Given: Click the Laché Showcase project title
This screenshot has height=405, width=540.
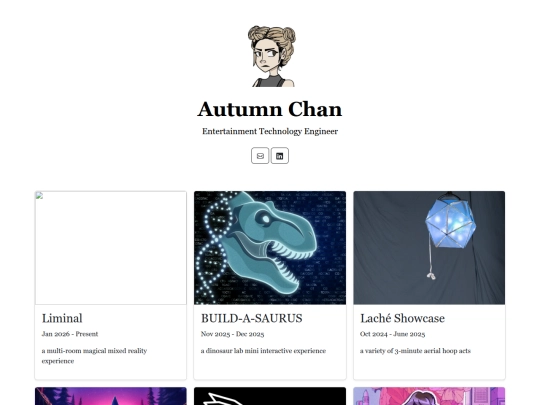Looking at the screenshot, I should (x=402, y=318).
